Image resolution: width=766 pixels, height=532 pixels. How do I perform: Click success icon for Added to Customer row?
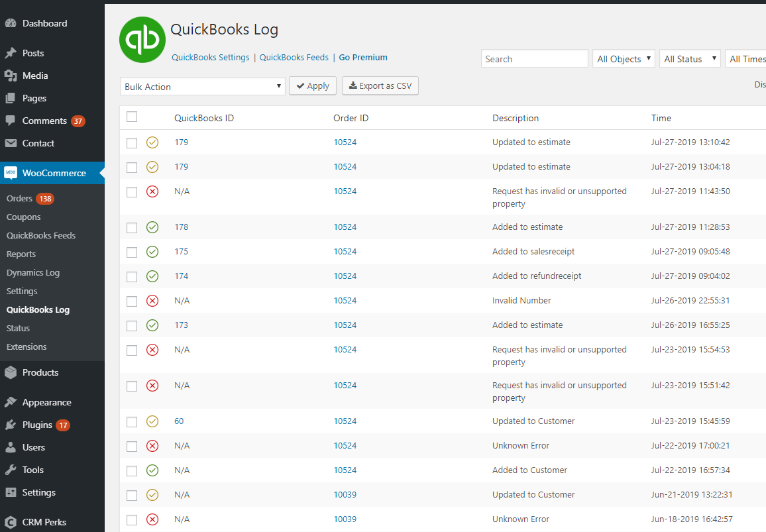coord(152,470)
